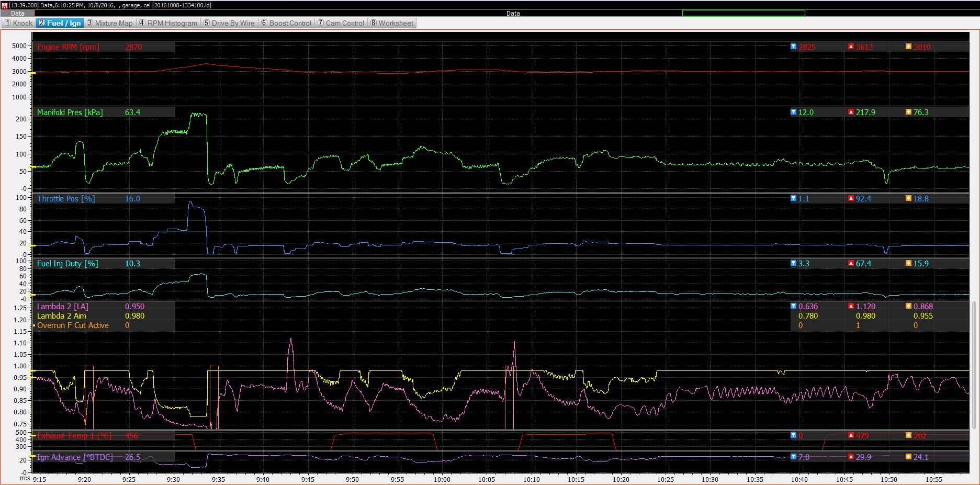The height and width of the screenshot is (485, 980).
Task: Select the Ign Advance [°BTDC] channel label
Action: pyautogui.click(x=75, y=457)
